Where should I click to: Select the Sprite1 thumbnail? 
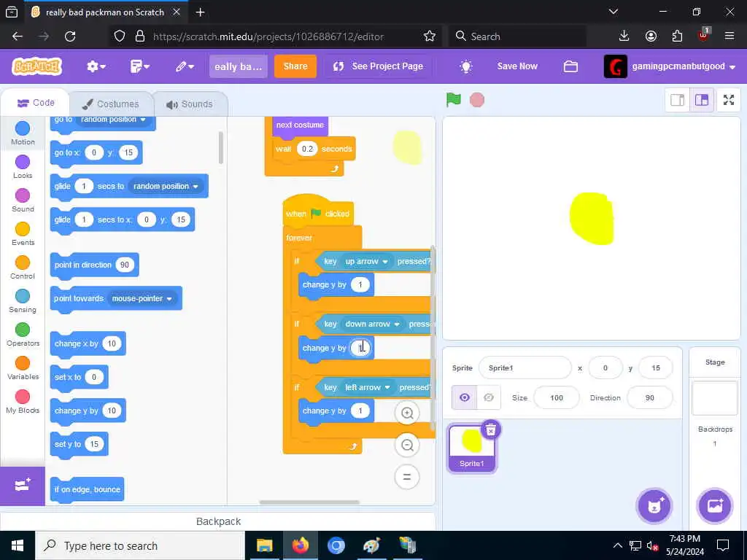pos(472,448)
